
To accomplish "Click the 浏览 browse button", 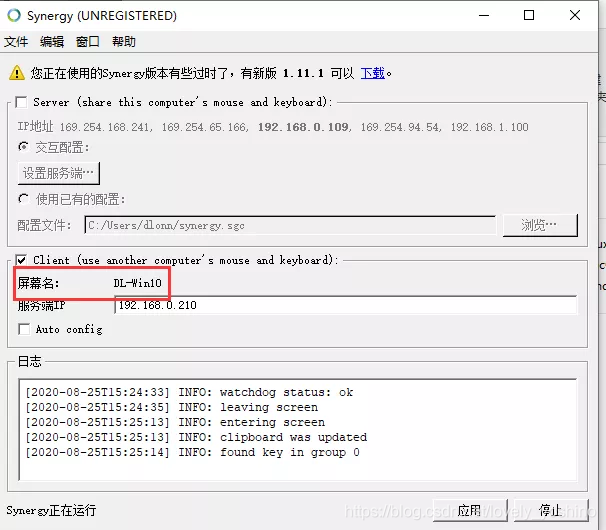I will pos(540,225).
